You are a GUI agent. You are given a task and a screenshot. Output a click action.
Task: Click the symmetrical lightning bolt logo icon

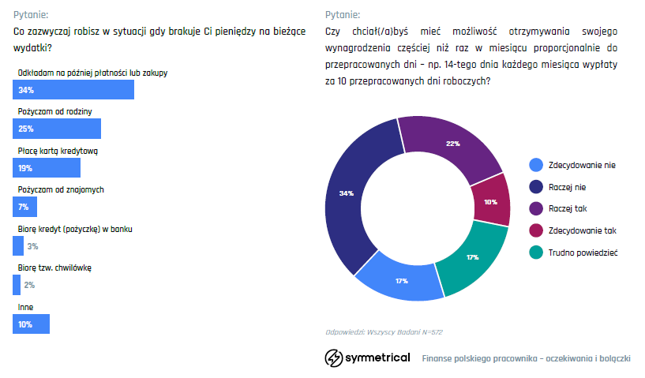333,358
